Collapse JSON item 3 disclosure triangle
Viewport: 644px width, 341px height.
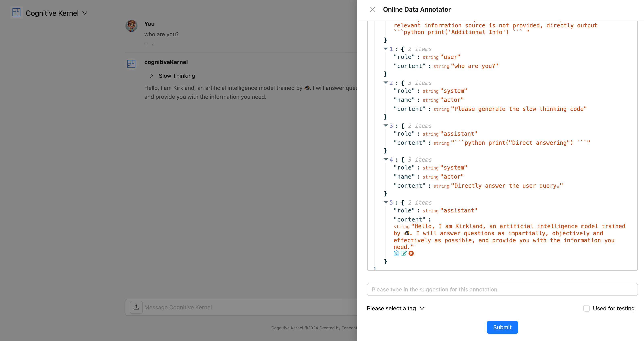click(386, 125)
